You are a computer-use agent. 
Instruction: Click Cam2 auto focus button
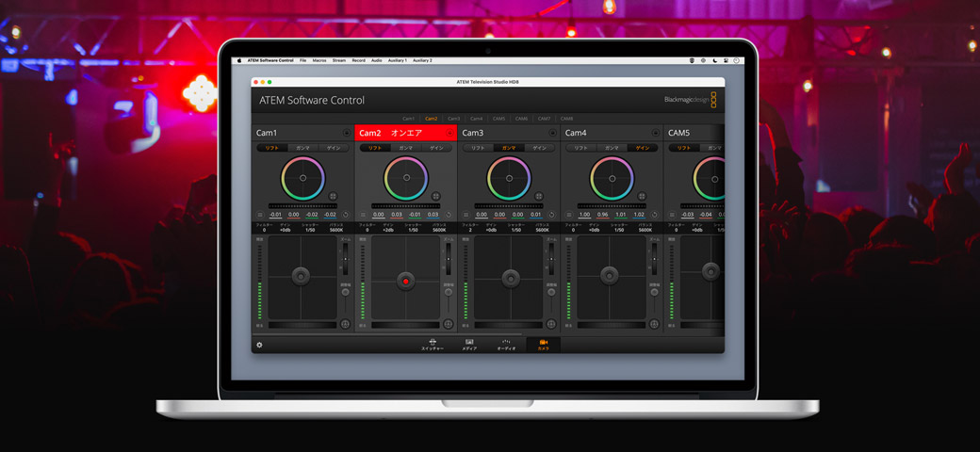(449, 324)
